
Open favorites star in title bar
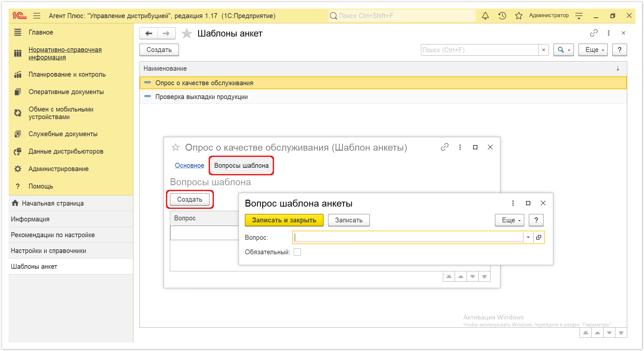tap(519, 16)
